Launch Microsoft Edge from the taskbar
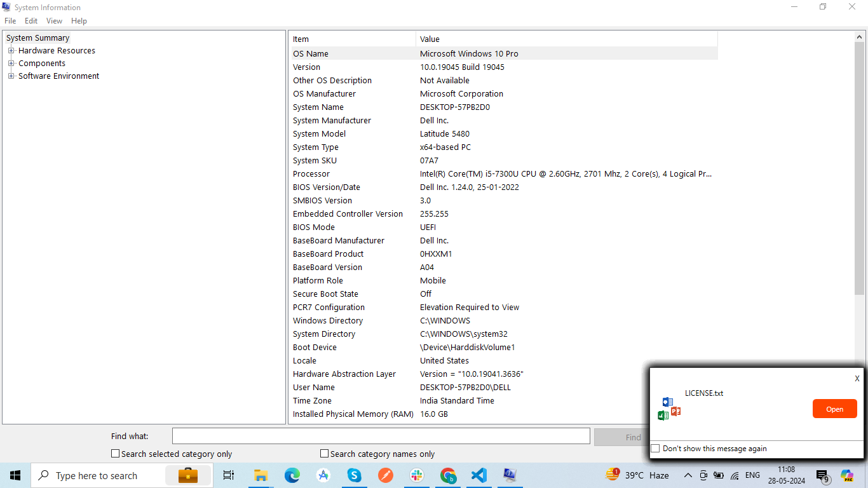Screen dimensions: 868x488 pyautogui.click(x=292, y=475)
